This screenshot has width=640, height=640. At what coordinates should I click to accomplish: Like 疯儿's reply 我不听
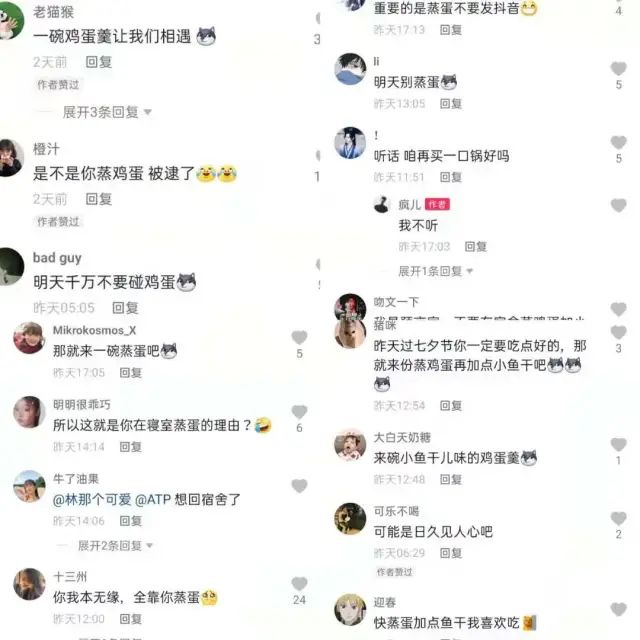(x=618, y=205)
